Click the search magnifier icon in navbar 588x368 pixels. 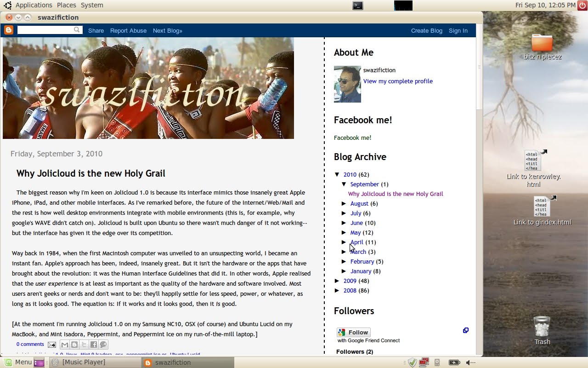click(77, 30)
